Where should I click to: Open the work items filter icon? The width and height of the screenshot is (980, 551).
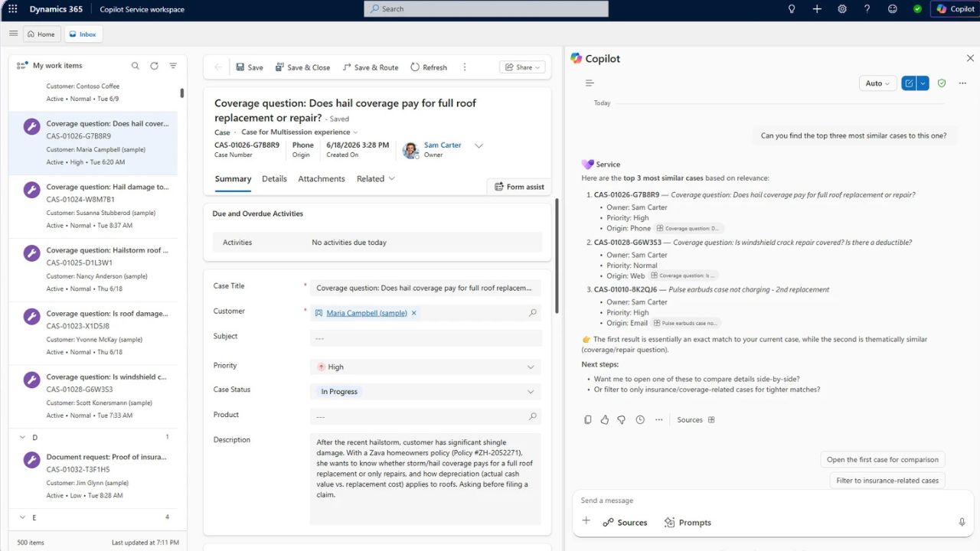pos(173,66)
